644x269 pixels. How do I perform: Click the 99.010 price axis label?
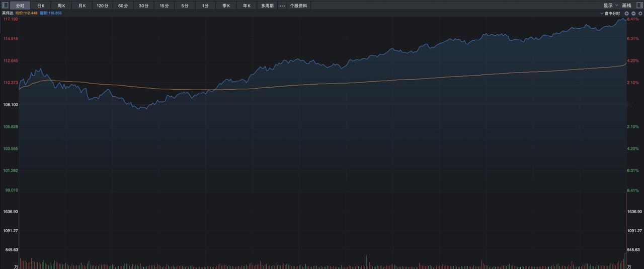[11, 190]
